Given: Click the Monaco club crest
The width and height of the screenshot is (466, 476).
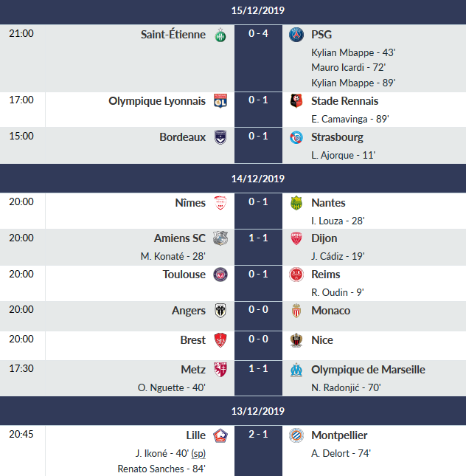Looking at the screenshot, I should tap(296, 311).
